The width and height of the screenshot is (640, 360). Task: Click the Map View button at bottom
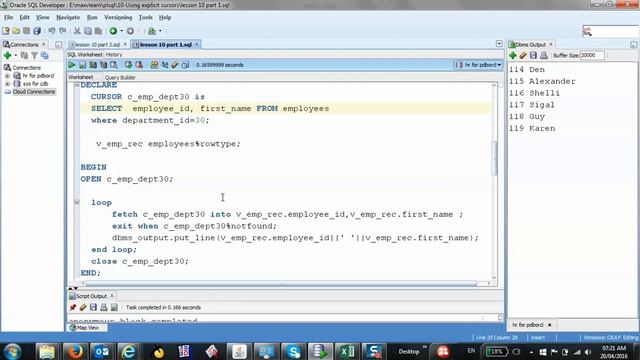point(87,327)
